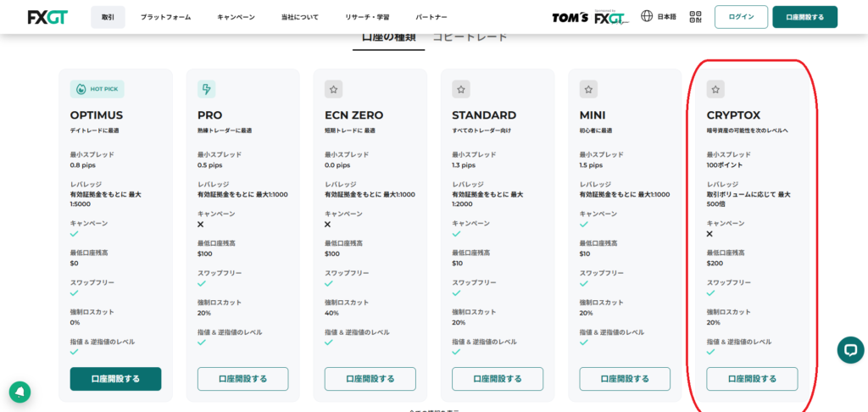The width and height of the screenshot is (868, 412).
Task: Click the OPTIMUS card title
Action: [97, 115]
